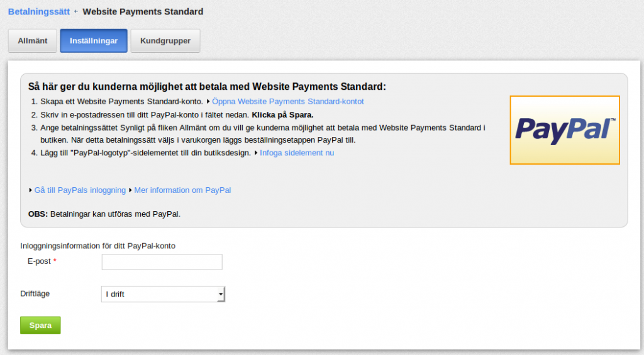The image size is (644, 355).
Task: Click the PayPal logo image
Action: (x=565, y=130)
